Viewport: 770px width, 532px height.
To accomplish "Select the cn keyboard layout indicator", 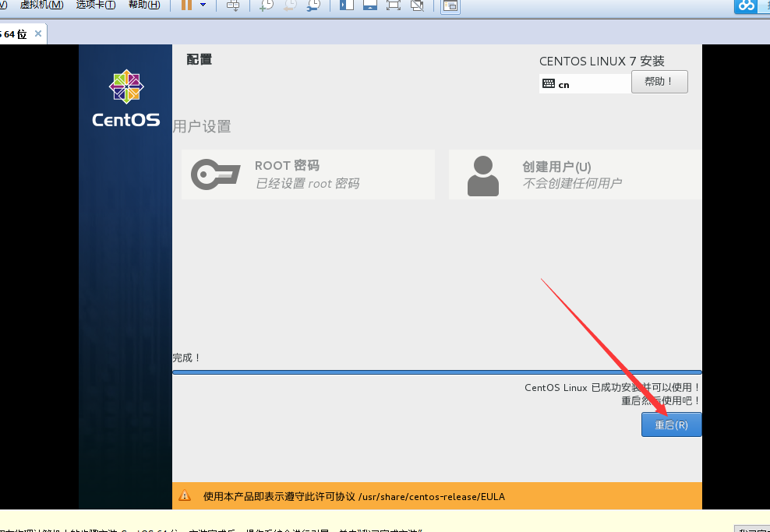I will (x=585, y=84).
